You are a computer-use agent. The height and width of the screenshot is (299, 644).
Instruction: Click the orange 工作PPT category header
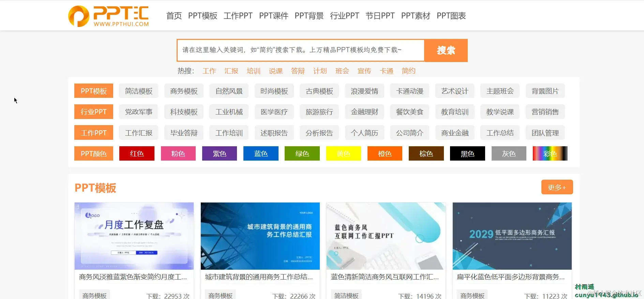[x=94, y=133]
